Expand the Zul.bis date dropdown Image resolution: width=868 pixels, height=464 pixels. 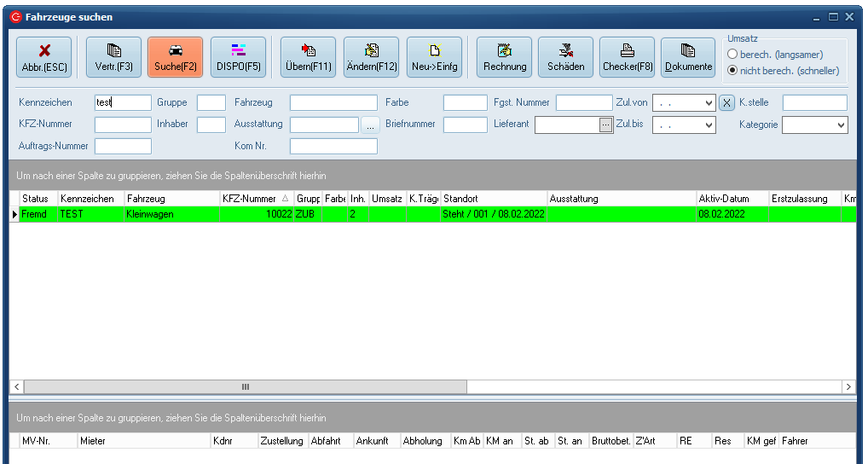pyautogui.click(x=709, y=125)
